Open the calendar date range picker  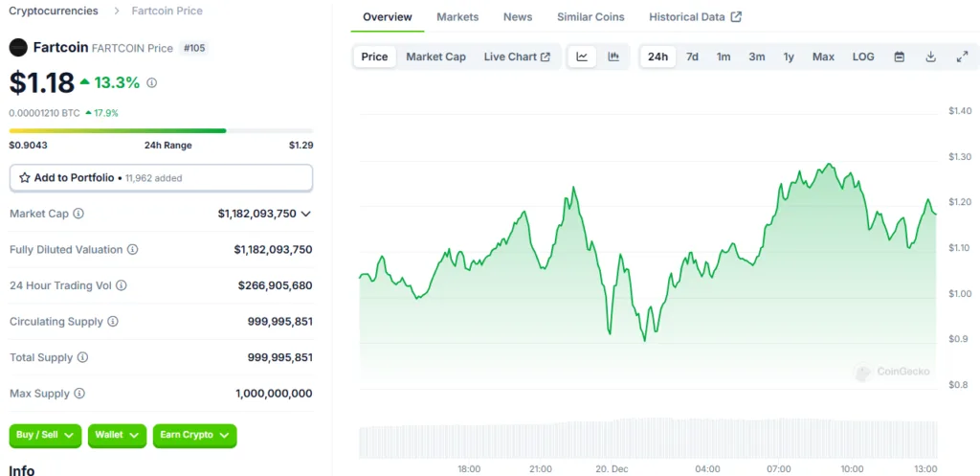pos(900,57)
